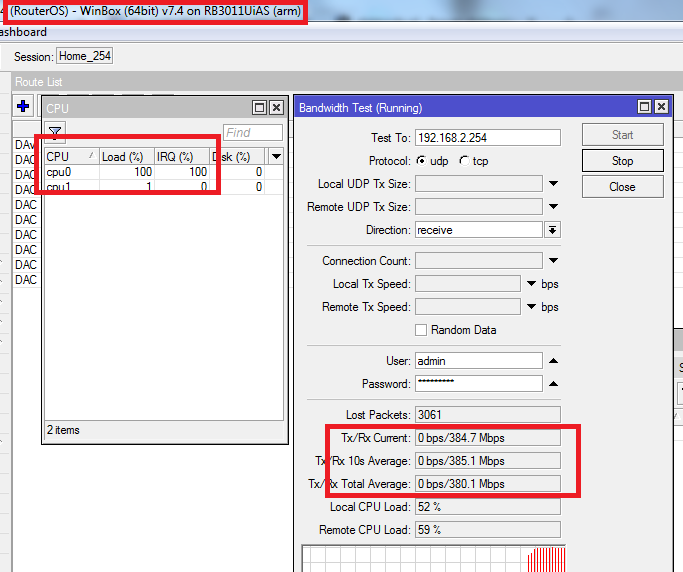Click the Connection Count field
The width and height of the screenshot is (683, 572).
pyautogui.click(x=479, y=261)
